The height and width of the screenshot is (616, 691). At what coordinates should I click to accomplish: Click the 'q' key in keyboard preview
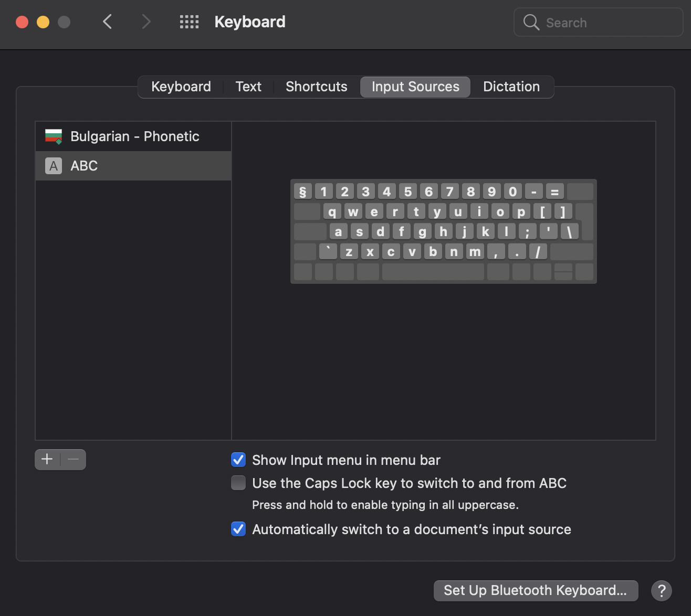pyautogui.click(x=332, y=211)
